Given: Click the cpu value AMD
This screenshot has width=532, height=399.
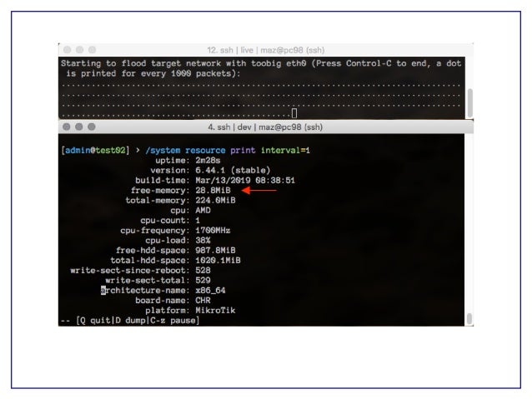Looking at the screenshot, I should pos(203,210).
